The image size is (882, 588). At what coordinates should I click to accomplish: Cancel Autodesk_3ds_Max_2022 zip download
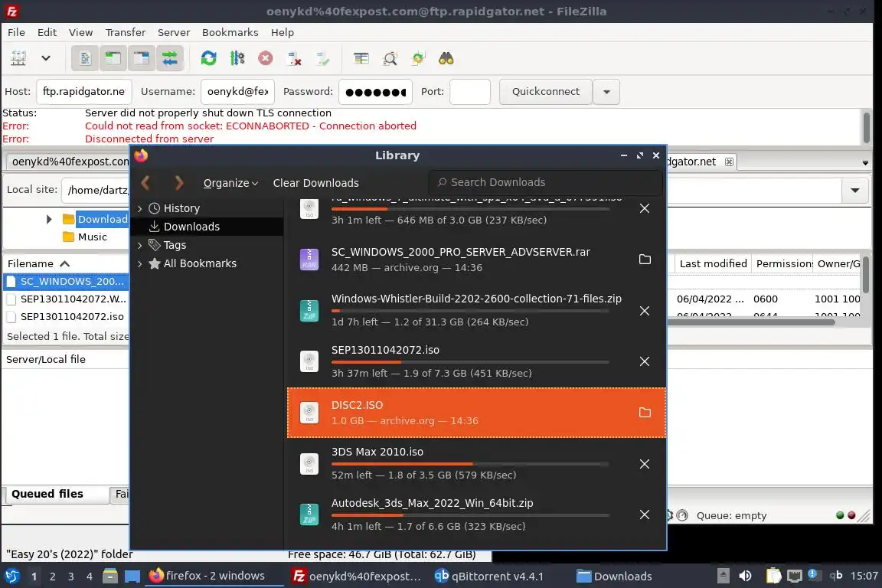coord(645,514)
